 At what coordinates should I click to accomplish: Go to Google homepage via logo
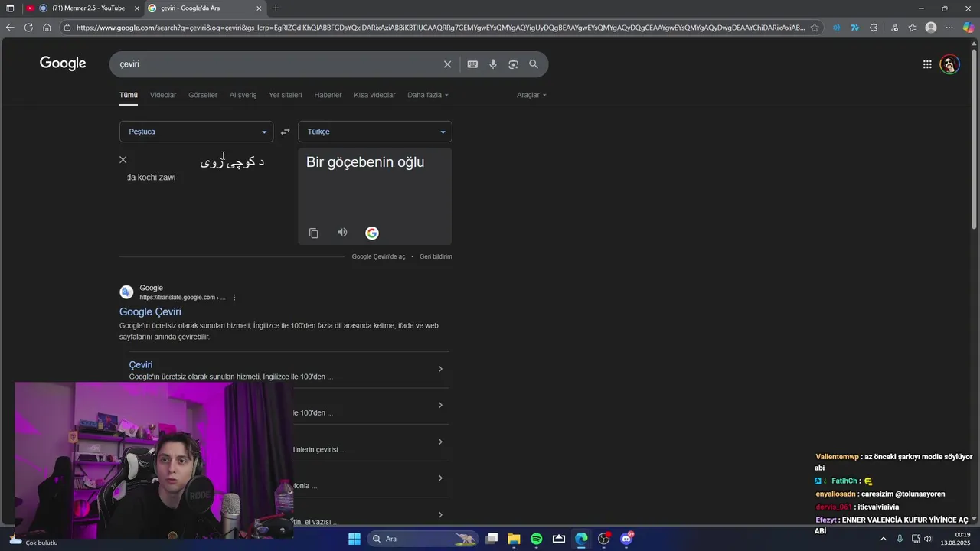(x=63, y=64)
